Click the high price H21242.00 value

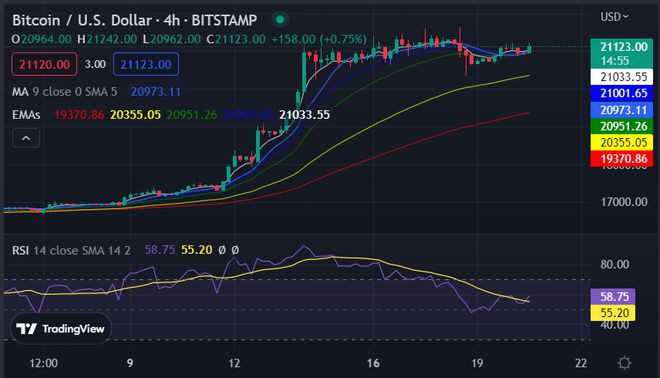point(107,39)
